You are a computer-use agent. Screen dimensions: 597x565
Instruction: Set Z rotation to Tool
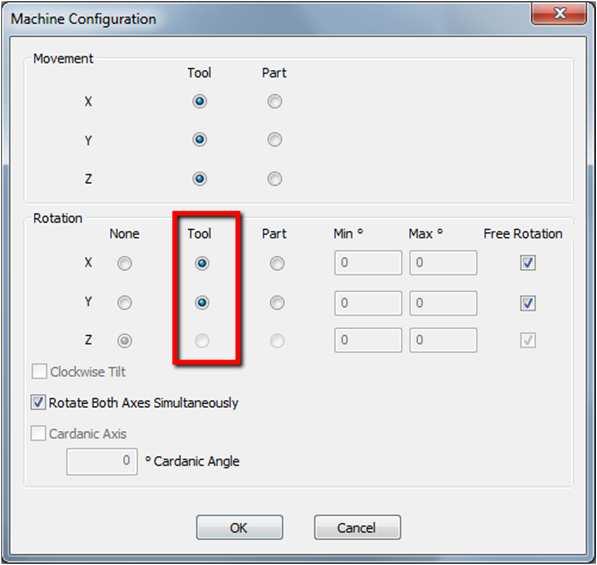(202, 340)
